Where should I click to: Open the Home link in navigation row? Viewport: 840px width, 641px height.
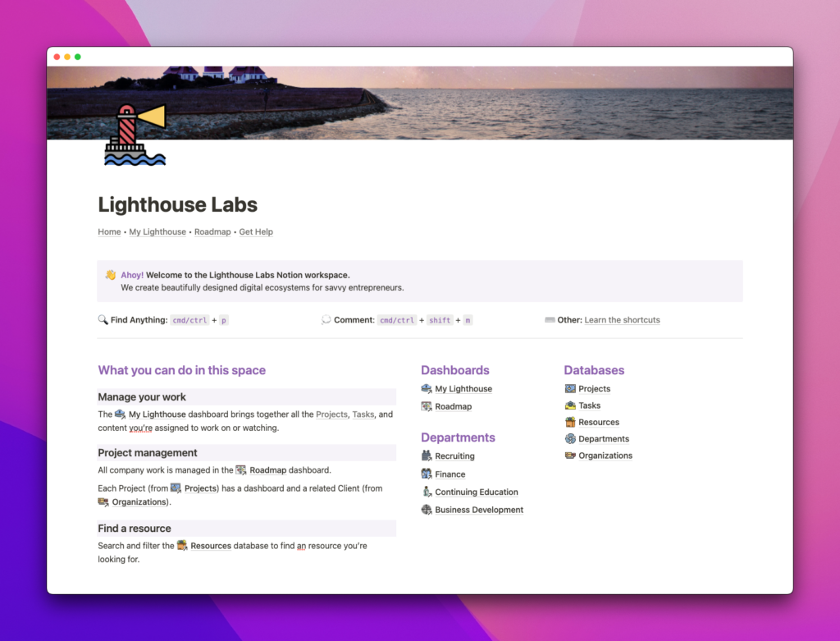(x=109, y=231)
